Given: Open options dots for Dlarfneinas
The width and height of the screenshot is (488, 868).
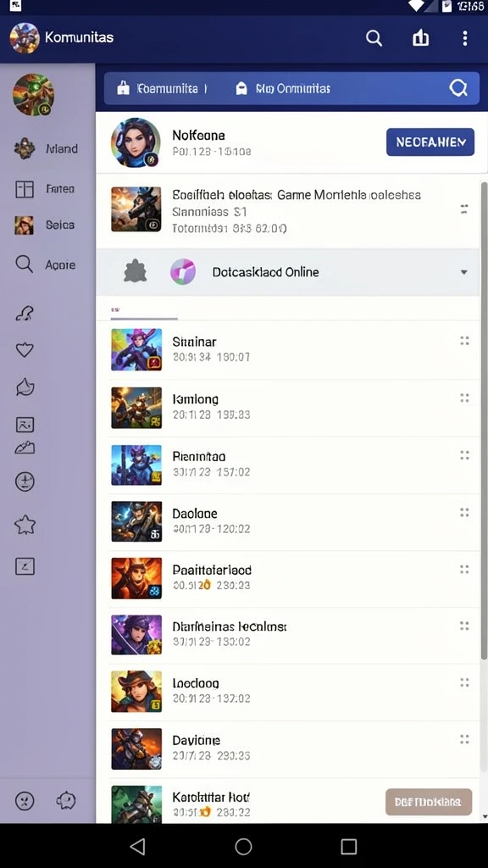Looking at the screenshot, I should pos(465,626).
